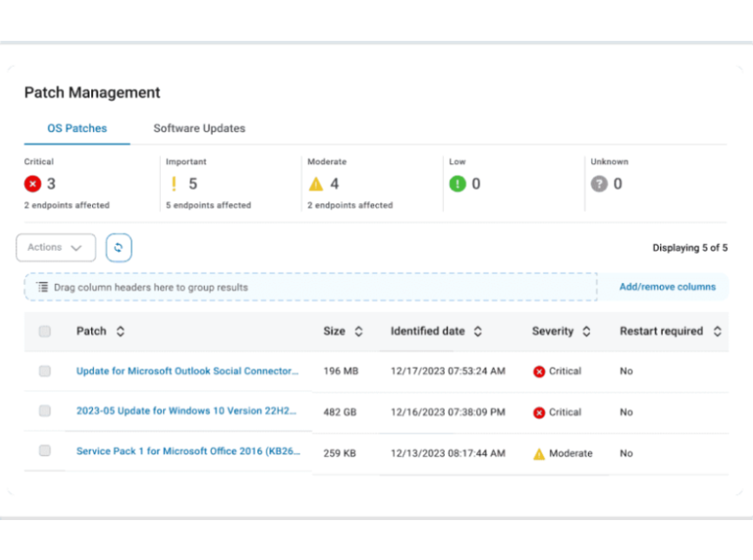Click the Moderate warning triangle summary icon
Viewport: 753px width, 560px height.
point(316,184)
